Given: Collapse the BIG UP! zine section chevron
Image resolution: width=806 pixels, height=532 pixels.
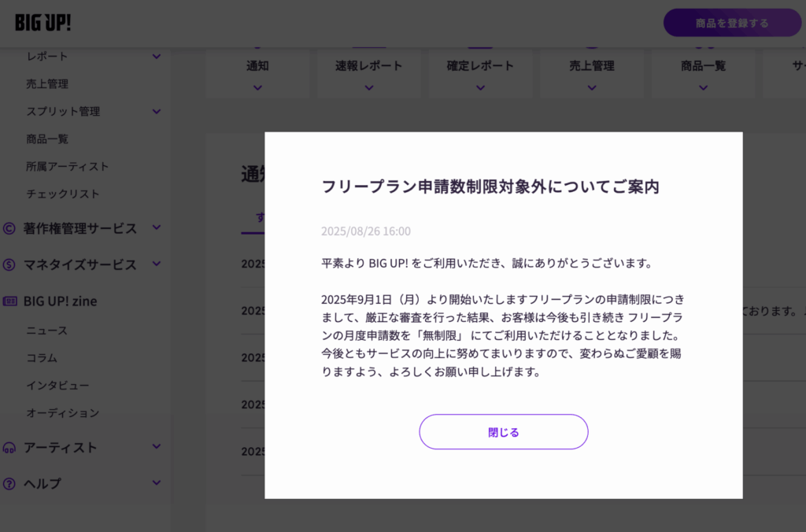Looking at the screenshot, I should pyautogui.click(x=156, y=301).
